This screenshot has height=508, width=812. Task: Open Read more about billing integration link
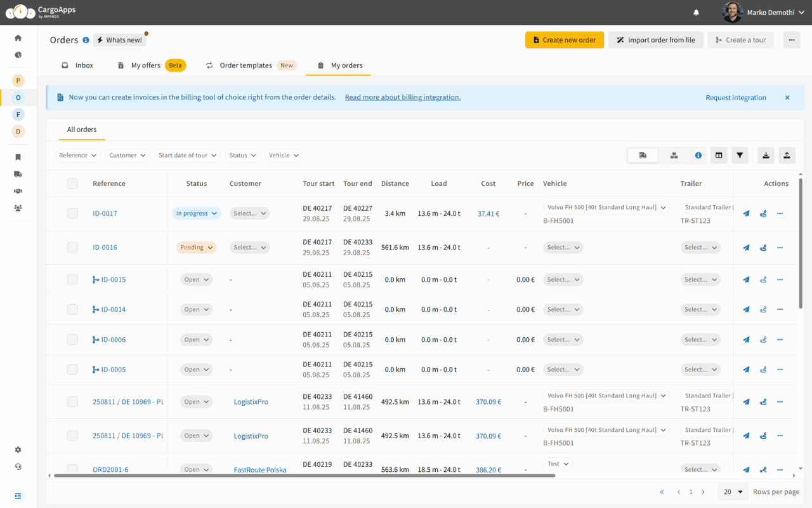click(x=403, y=98)
